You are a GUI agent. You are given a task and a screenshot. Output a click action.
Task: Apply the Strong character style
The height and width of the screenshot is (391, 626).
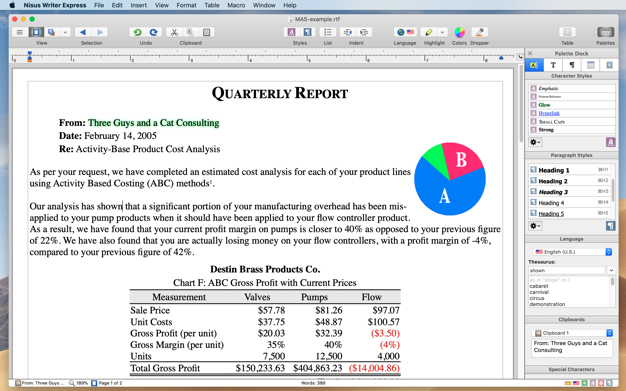point(572,130)
